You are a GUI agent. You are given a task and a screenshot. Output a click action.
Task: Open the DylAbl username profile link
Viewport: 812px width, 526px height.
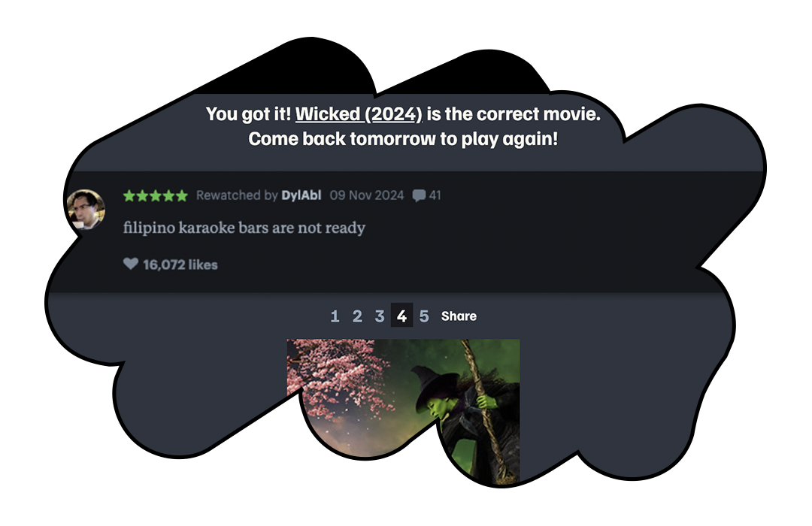pyautogui.click(x=301, y=195)
